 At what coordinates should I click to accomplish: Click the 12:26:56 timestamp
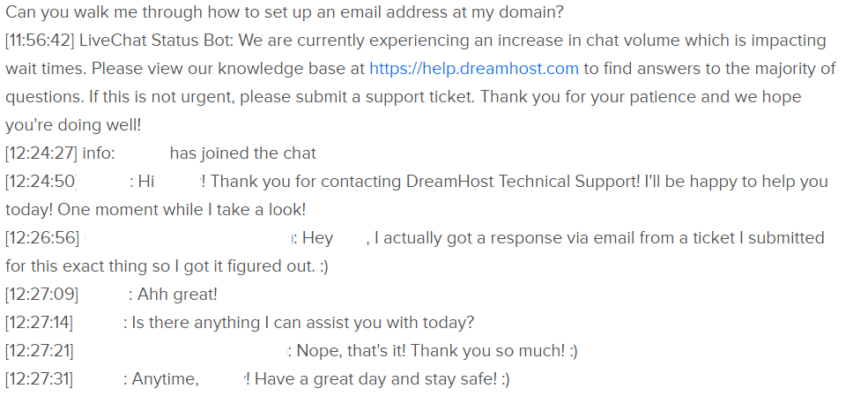42,238
